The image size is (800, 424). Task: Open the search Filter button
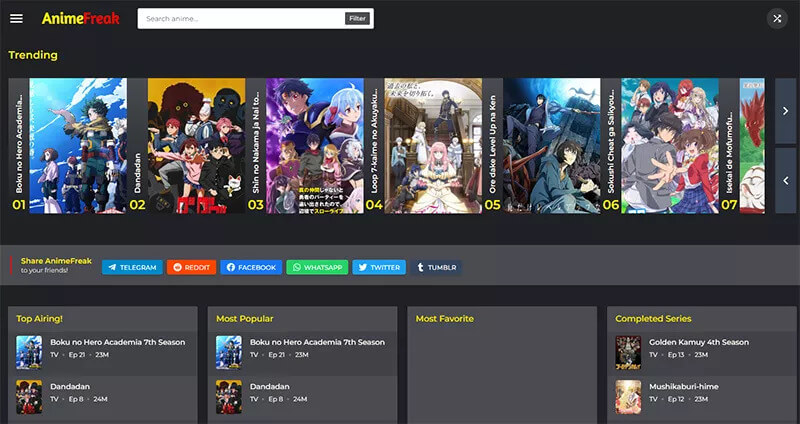click(357, 19)
